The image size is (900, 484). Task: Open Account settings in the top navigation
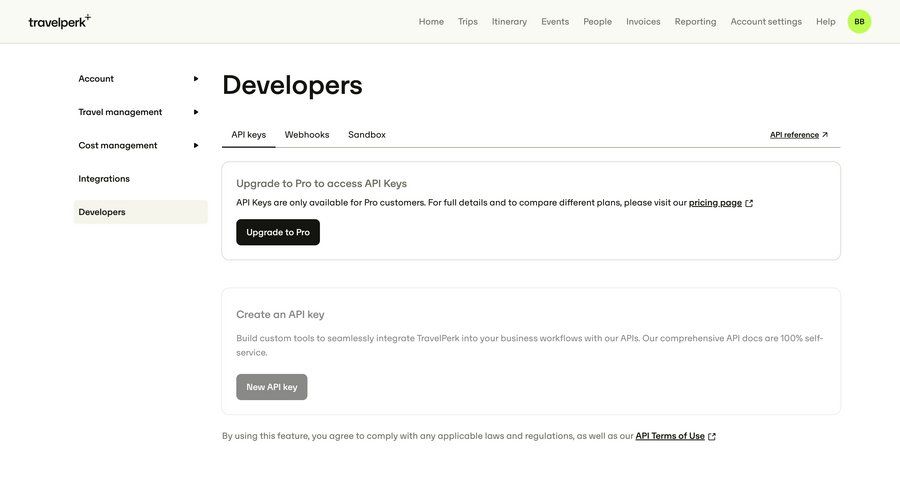(x=765, y=21)
